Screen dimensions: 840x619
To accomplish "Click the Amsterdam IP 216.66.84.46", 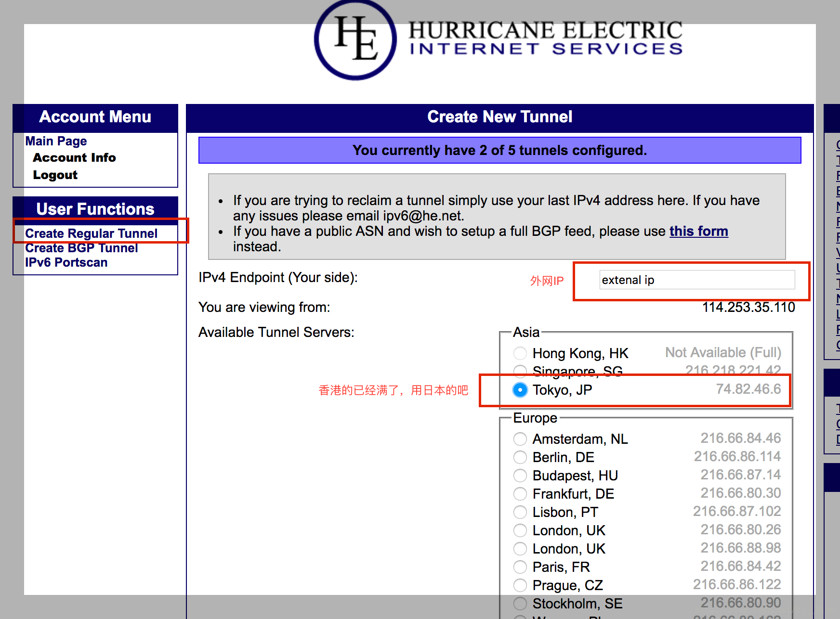I will tap(741, 438).
